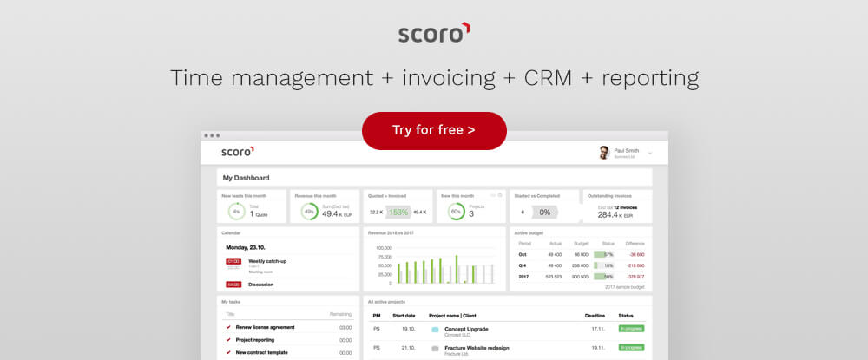Click the red time badge of Weekly catch-up
868x360 pixels.
coord(233,261)
